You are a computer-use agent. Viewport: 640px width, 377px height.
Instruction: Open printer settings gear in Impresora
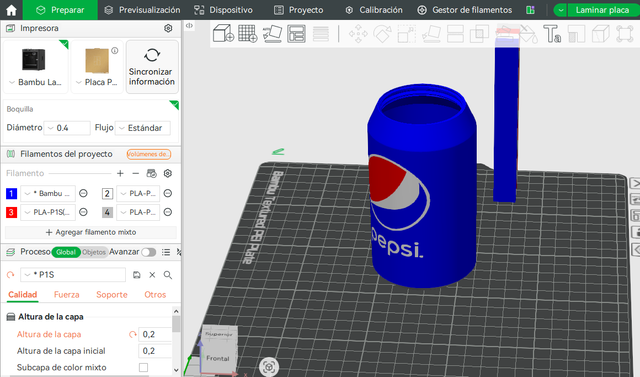(x=168, y=28)
